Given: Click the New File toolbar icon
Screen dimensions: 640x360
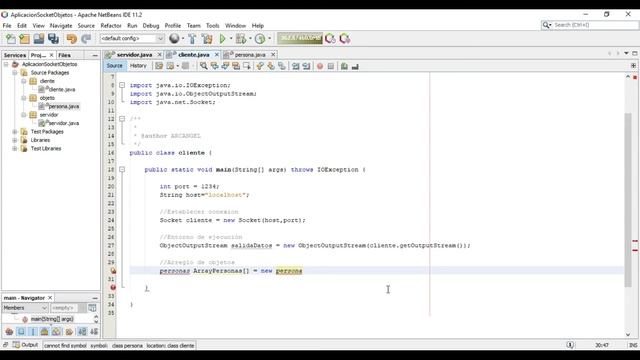Looking at the screenshot, I should click(11, 39).
